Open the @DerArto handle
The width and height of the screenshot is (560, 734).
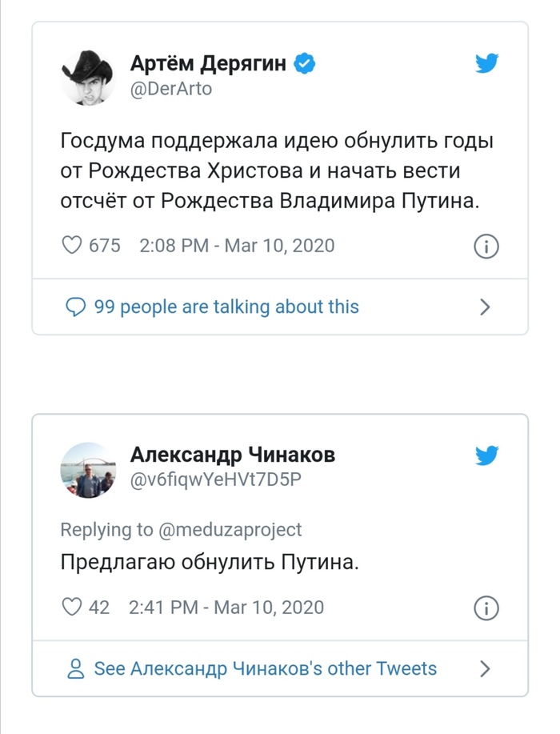(170, 89)
